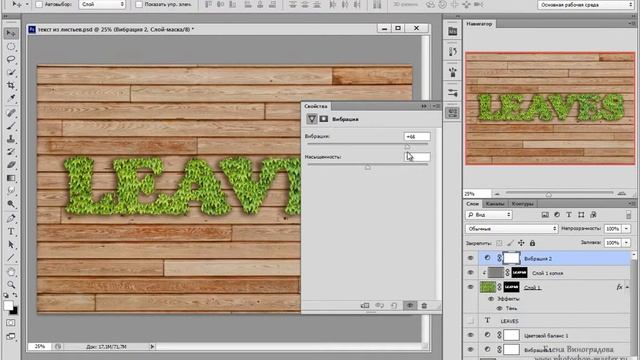This screenshot has height=360, width=640.
Task: Open the fill value dropdown arrow
Action: [x=626, y=242]
